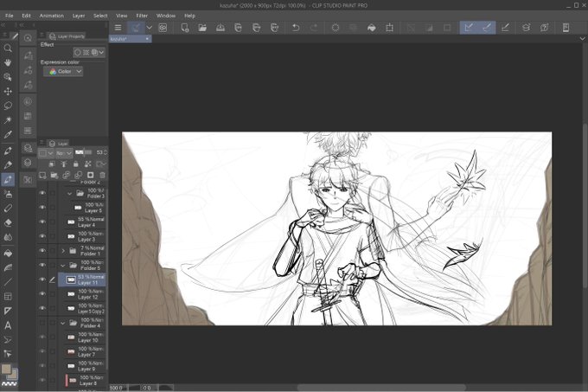Switch to the Layer Property tab
588x392 pixels.
[67, 36]
